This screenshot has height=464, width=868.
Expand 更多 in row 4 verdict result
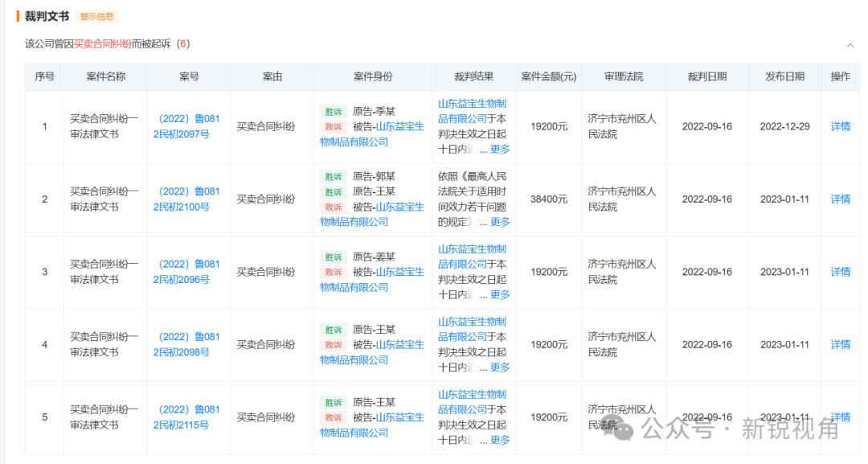point(500,368)
